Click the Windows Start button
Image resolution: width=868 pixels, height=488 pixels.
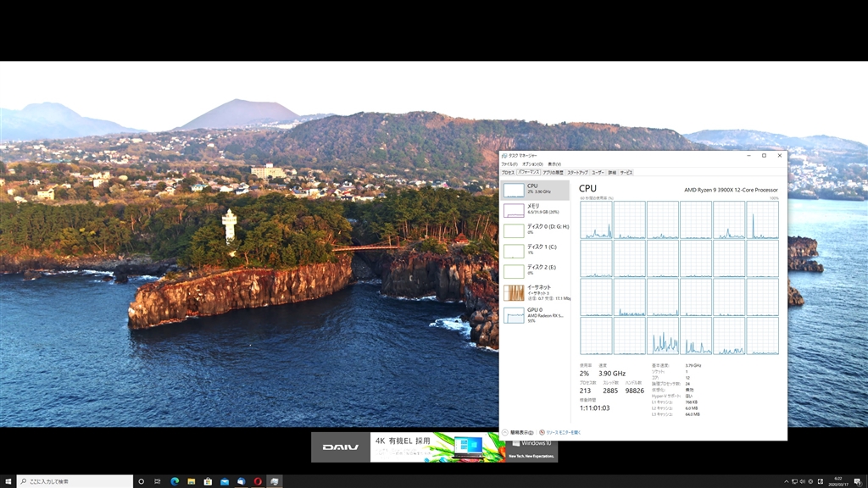(8, 481)
